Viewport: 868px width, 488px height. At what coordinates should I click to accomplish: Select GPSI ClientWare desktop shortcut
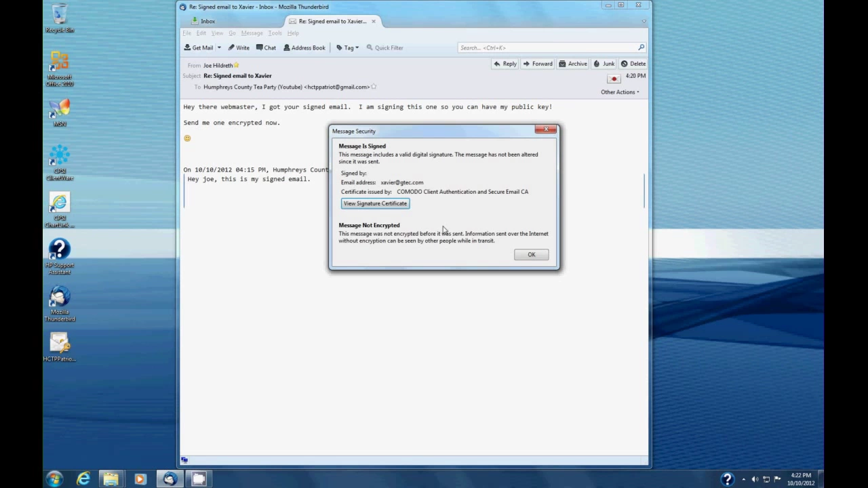pos(60,163)
